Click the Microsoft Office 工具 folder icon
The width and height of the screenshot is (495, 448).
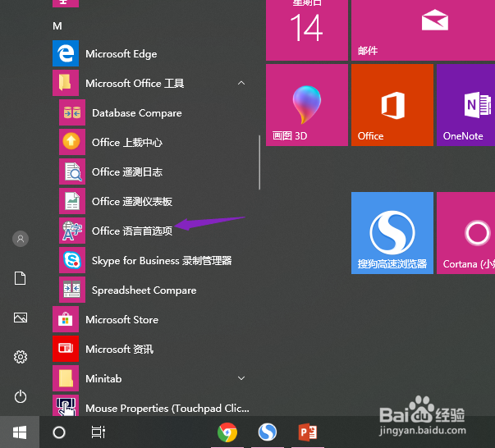click(x=66, y=83)
